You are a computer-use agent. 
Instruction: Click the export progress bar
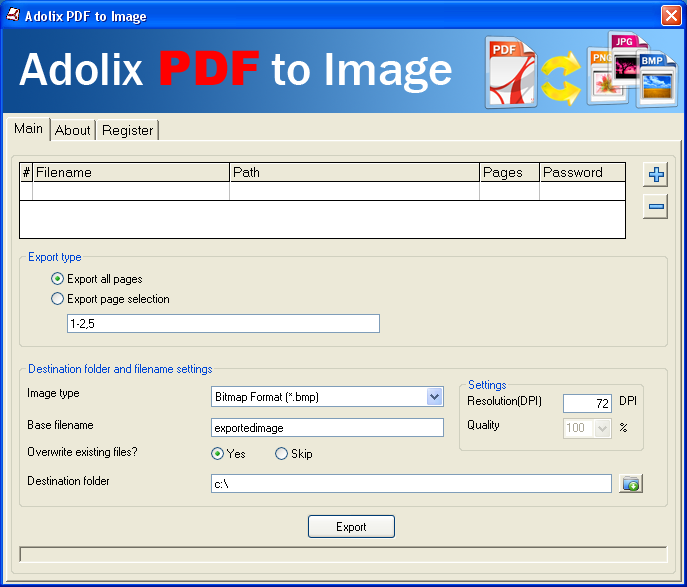click(344, 554)
